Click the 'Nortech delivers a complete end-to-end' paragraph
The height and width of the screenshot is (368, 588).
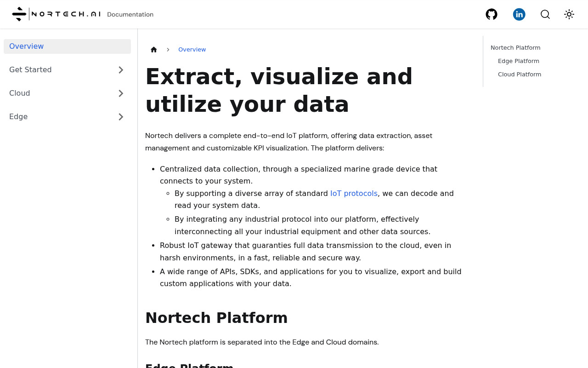288,142
